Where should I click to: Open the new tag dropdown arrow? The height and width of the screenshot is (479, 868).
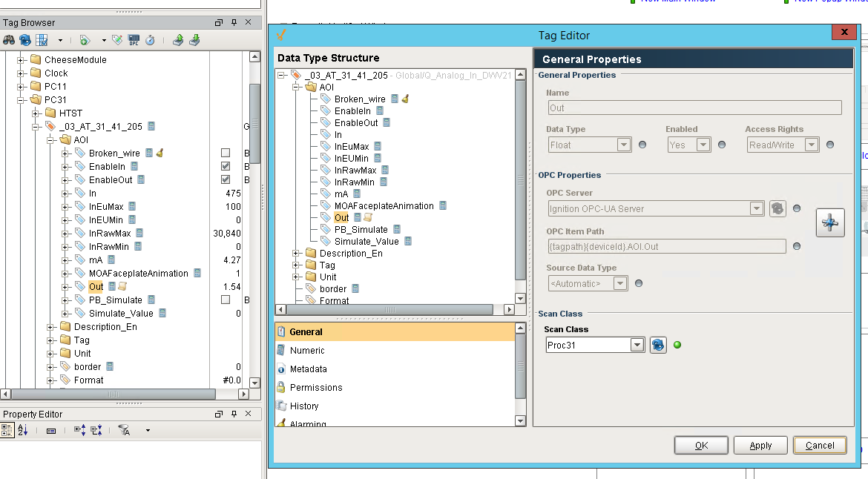coord(104,40)
